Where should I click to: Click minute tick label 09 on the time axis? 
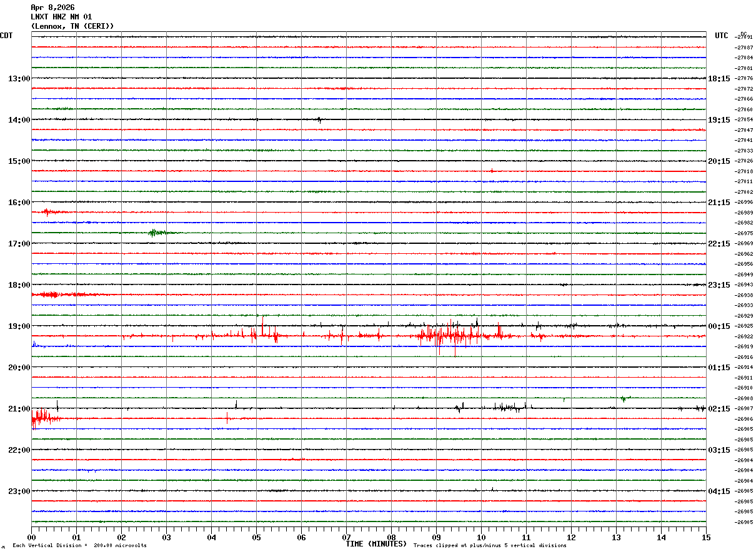coord(436,537)
